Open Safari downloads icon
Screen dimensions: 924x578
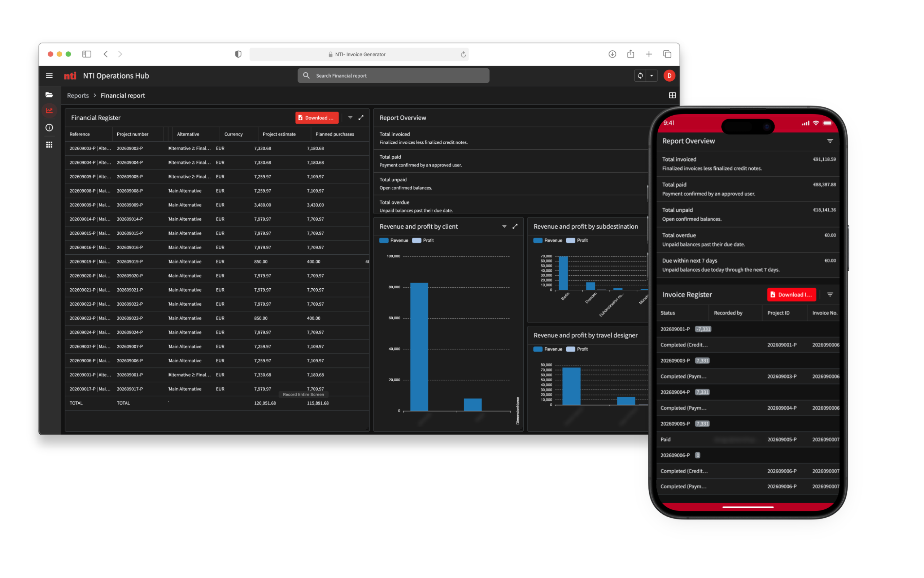coord(613,54)
